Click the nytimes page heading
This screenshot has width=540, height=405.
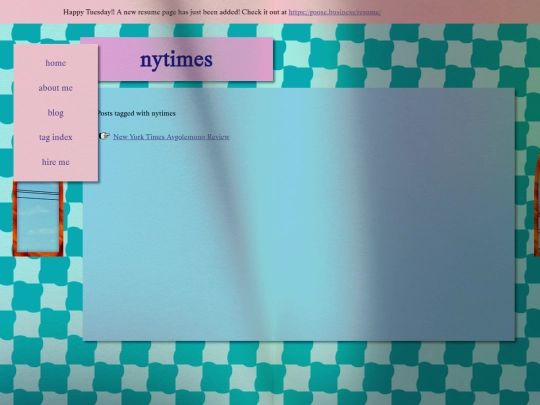[x=176, y=60]
